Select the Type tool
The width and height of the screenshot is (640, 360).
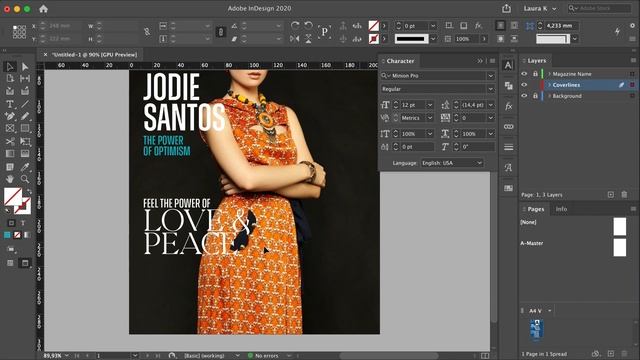10,104
